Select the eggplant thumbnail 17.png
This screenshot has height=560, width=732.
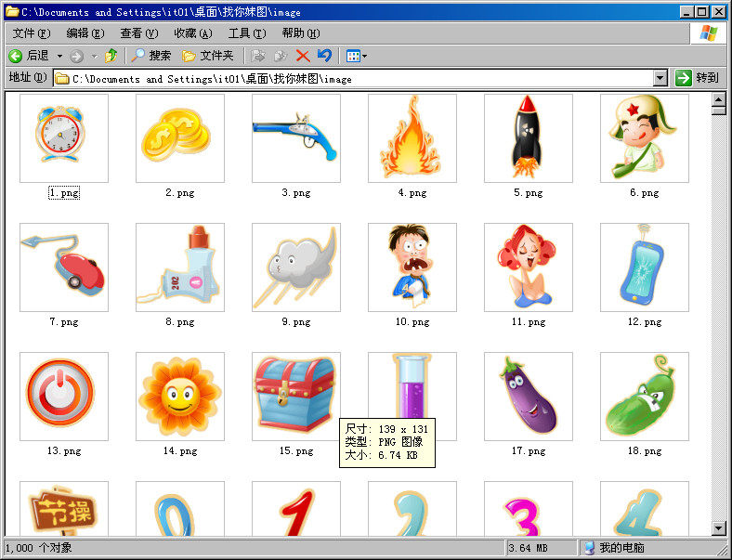529,397
